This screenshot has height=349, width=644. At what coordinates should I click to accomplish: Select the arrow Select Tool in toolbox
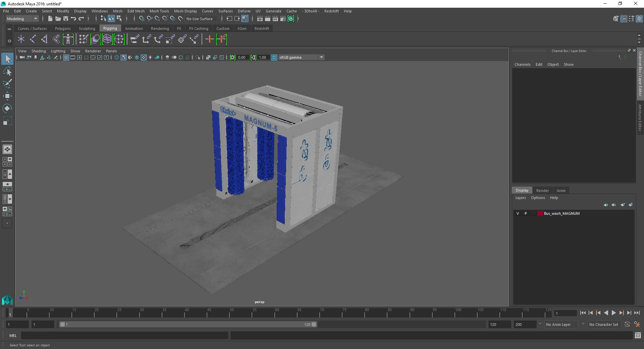[7, 59]
